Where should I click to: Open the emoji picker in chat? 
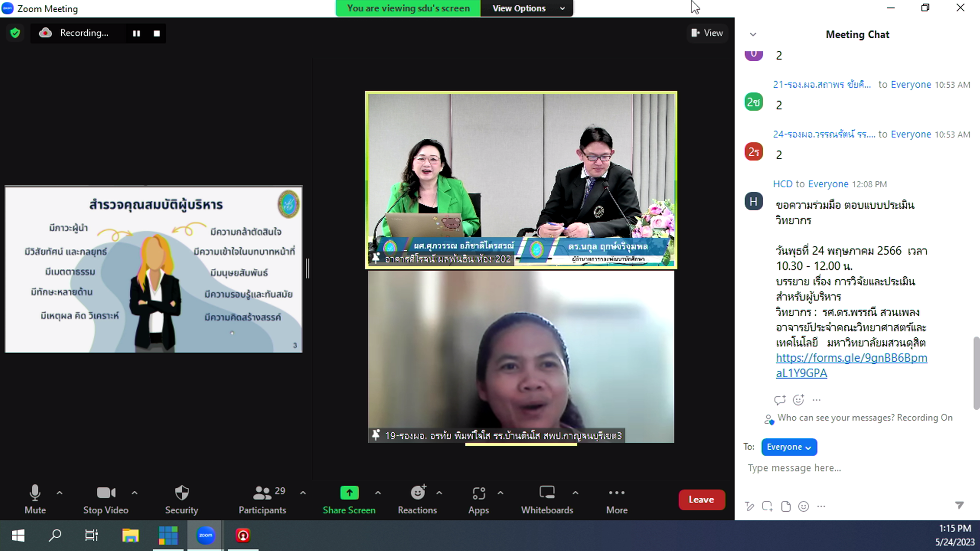pos(803,506)
